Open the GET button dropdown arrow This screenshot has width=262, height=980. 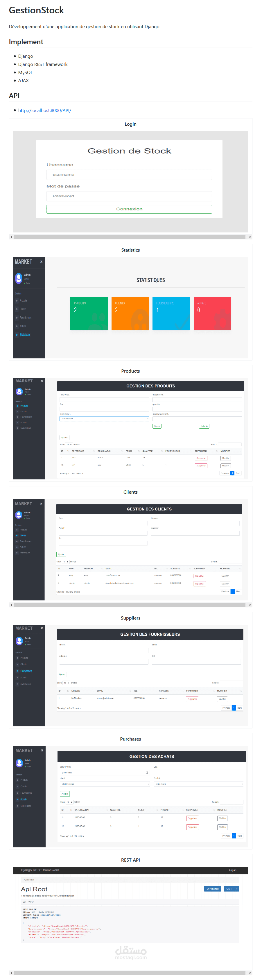(236, 889)
